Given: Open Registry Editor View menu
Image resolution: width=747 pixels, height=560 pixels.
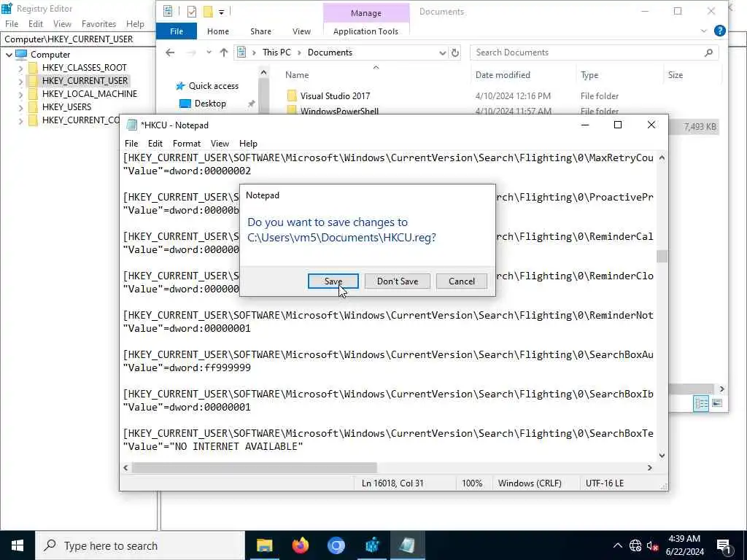Looking at the screenshot, I should tap(62, 24).
